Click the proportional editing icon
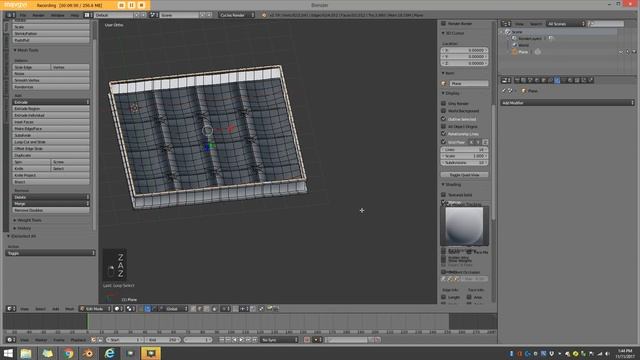 226,309
